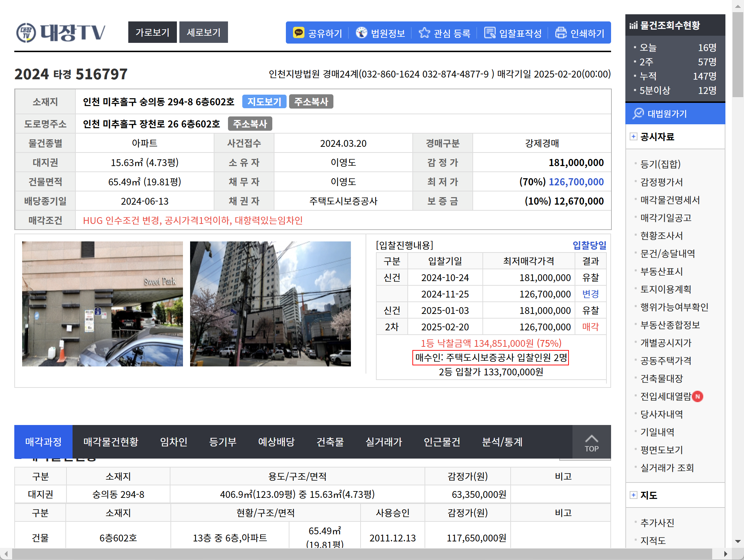This screenshot has height=560, width=744.
Task: Expand the 지도 section plus icon
Action: [x=633, y=495]
